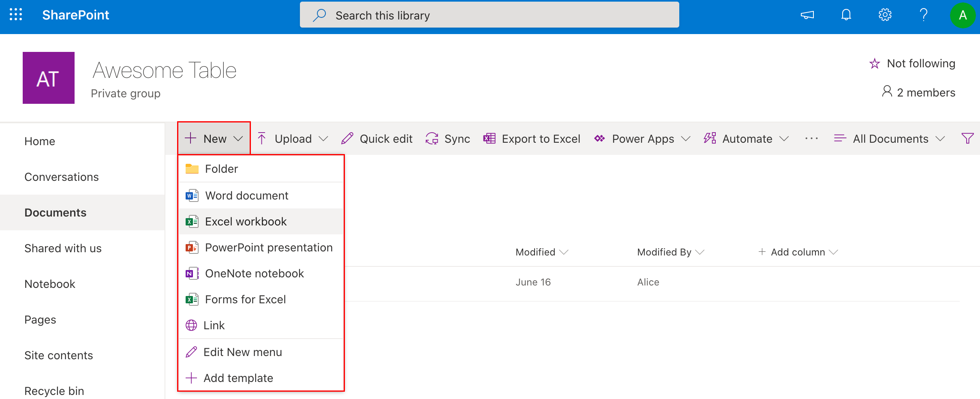
Task: Open the Modified By column chevron
Action: 700,252
